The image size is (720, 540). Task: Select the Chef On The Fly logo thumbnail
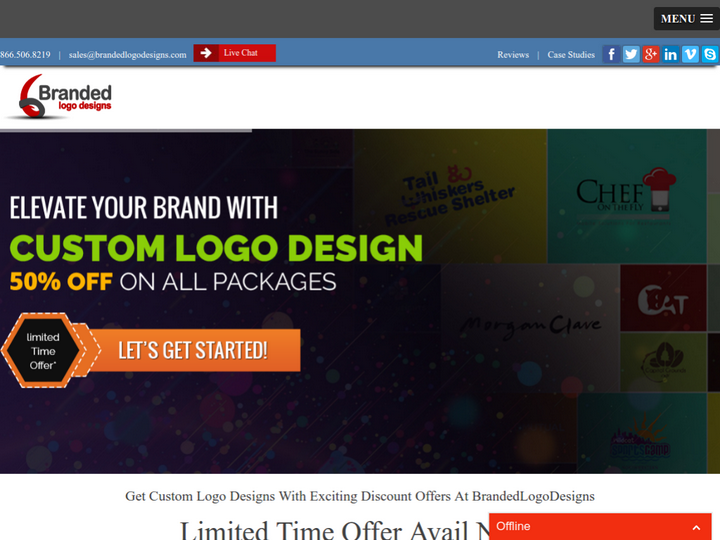(x=627, y=196)
